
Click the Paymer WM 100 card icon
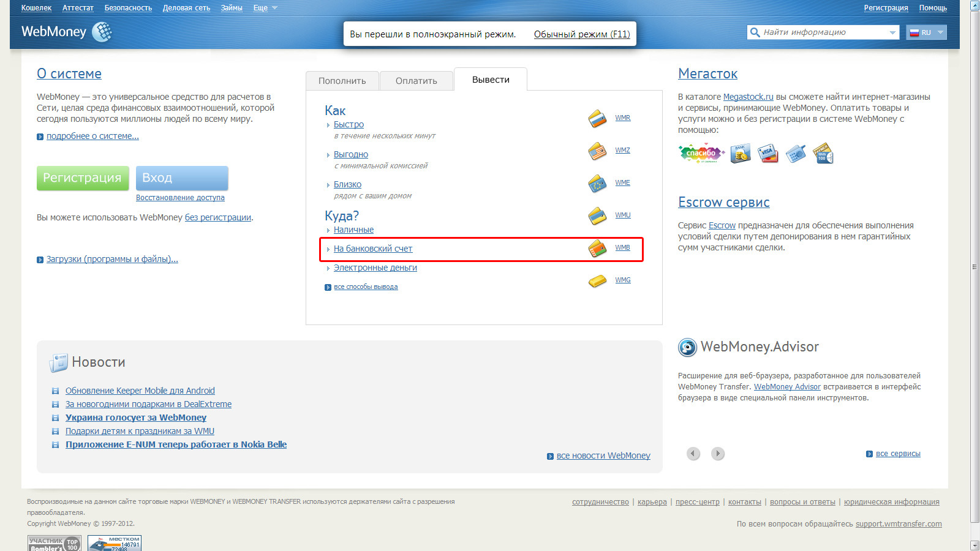(x=823, y=153)
